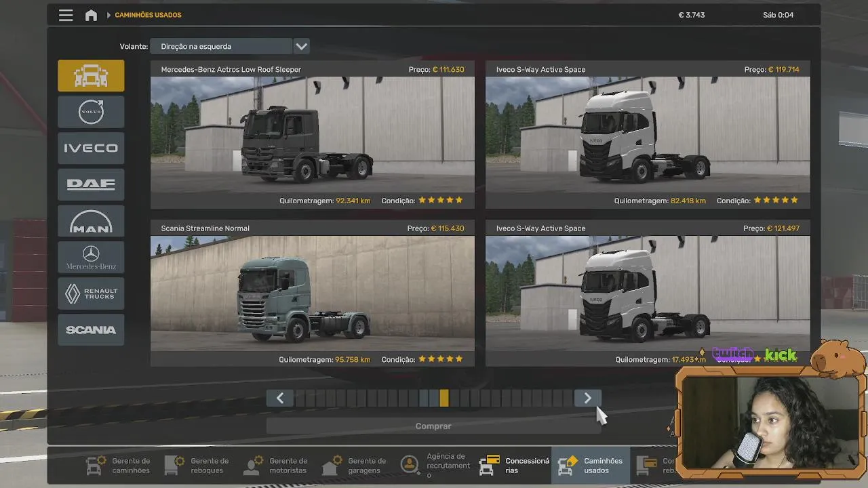Select the all-brands truck filter icon

click(91, 75)
